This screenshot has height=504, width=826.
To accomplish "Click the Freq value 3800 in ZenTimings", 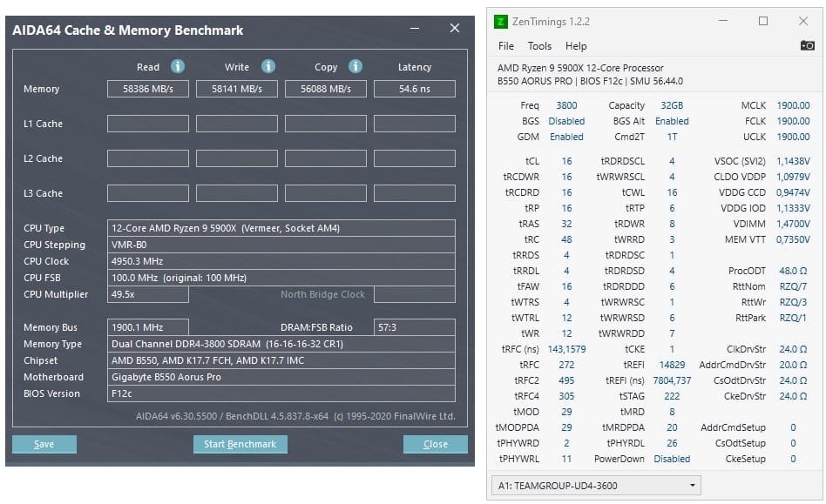I will (566, 105).
